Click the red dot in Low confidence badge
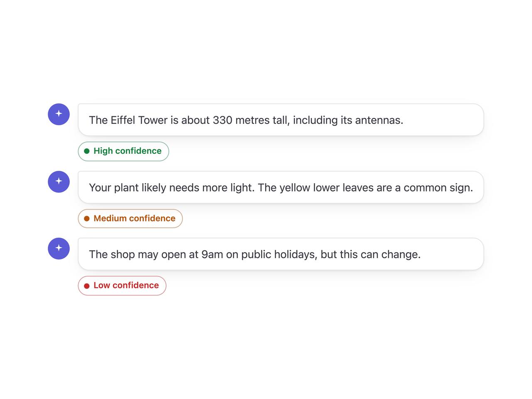The height and width of the screenshot is (399, 532). click(87, 286)
